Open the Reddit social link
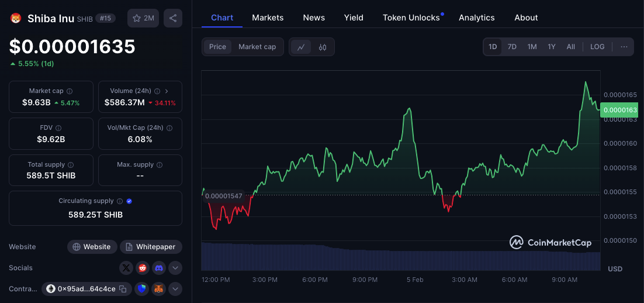The width and height of the screenshot is (644, 303). pos(143,268)
